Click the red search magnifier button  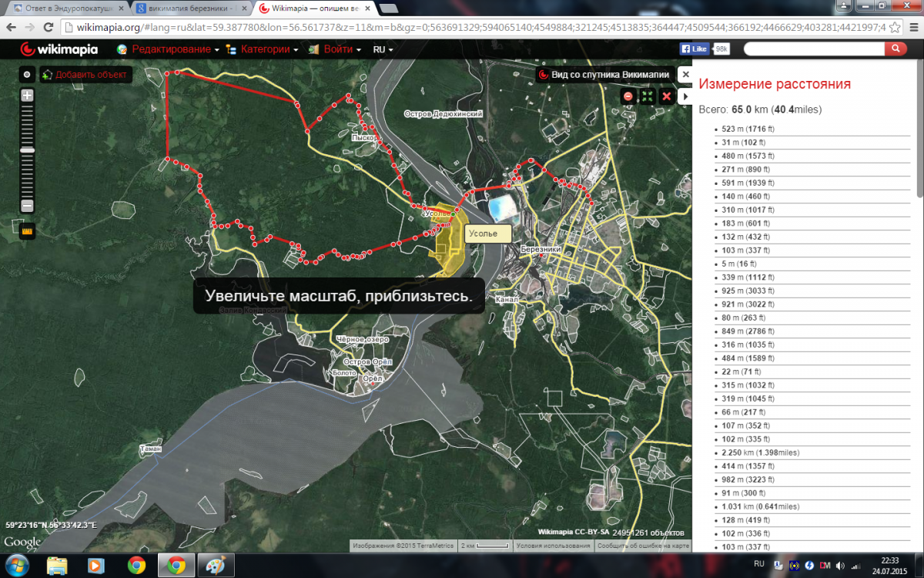pos(895,49)
